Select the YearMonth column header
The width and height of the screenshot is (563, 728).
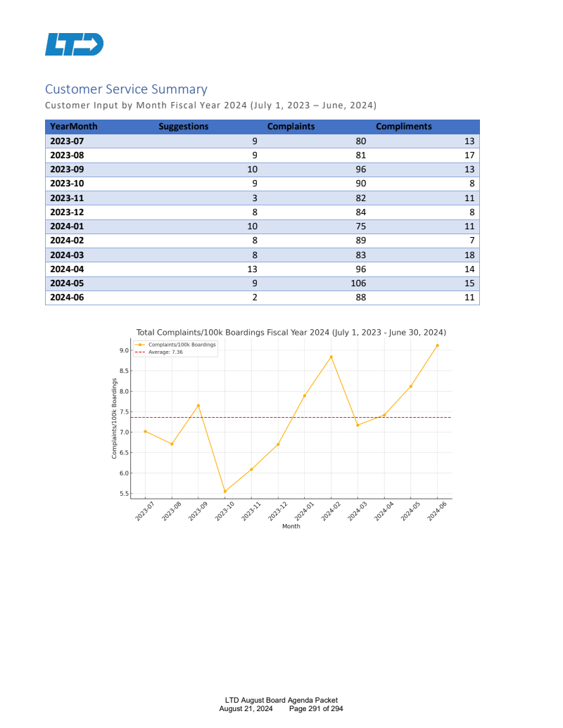click(74, 127)
